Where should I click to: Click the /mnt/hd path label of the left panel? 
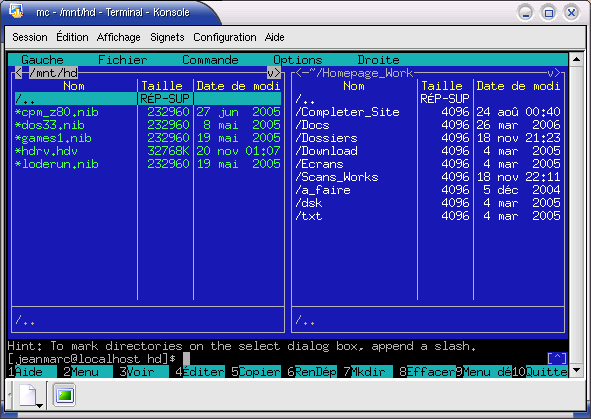[x=54, y=73]
